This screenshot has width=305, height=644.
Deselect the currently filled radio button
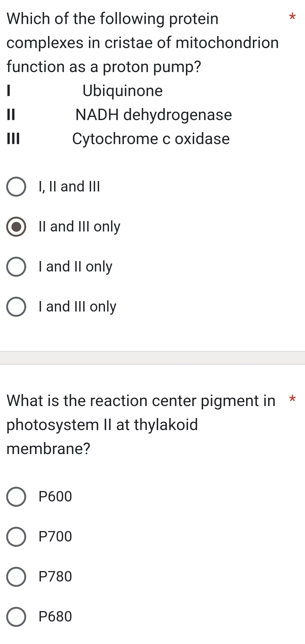tap(16, 226)
